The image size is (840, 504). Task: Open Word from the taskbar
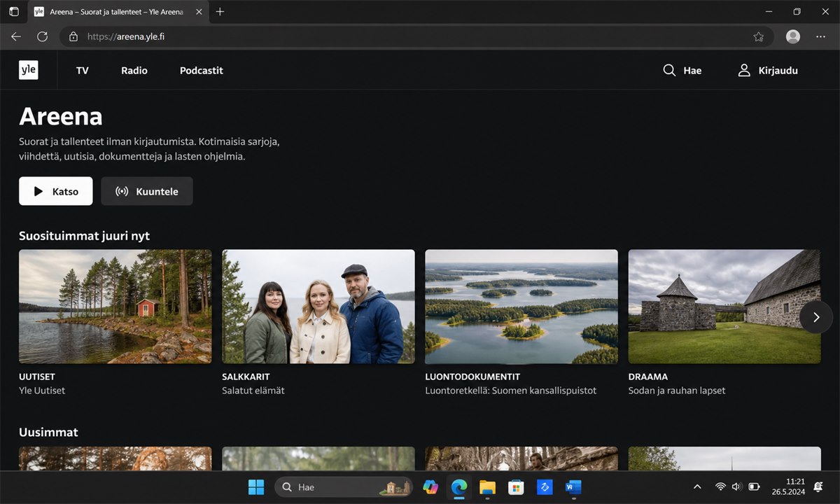pyautogui.click(x=573, y=487)
